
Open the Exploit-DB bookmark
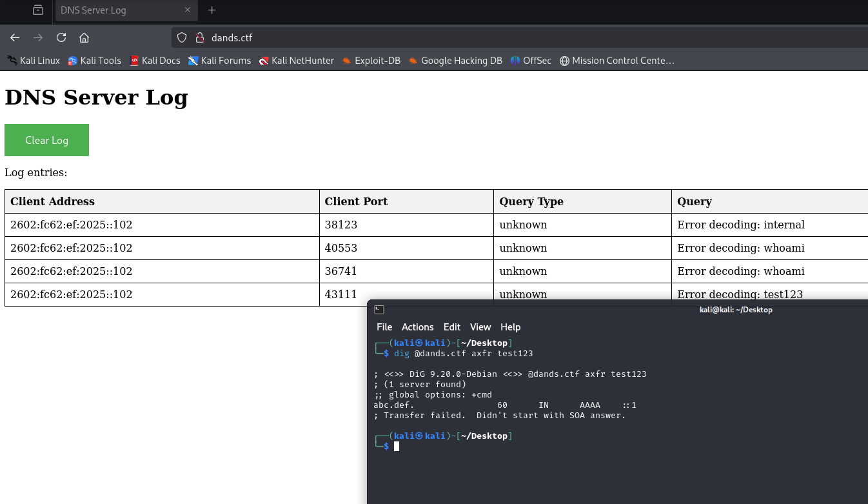[371, 61]
